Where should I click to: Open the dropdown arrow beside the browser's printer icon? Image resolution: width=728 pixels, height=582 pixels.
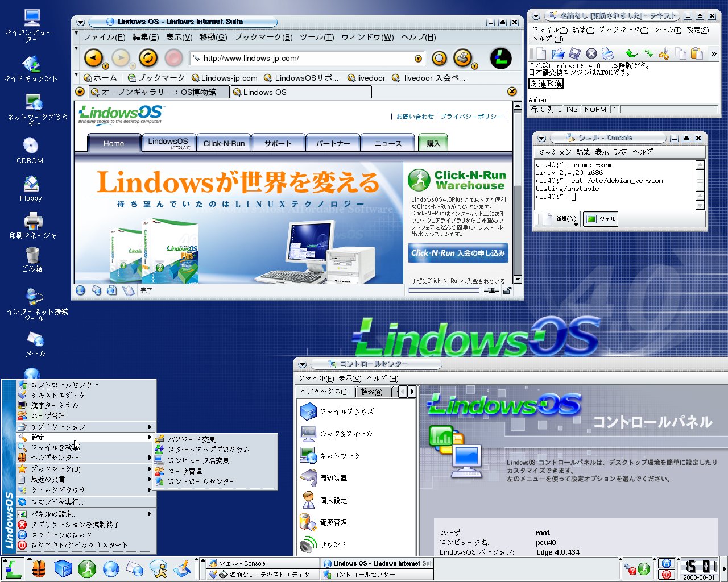pyautogui.click(x=474, y=65)
